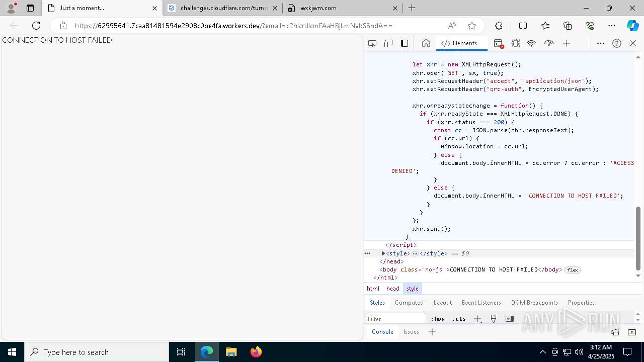Add this page to favorites star

coord(472,26)
